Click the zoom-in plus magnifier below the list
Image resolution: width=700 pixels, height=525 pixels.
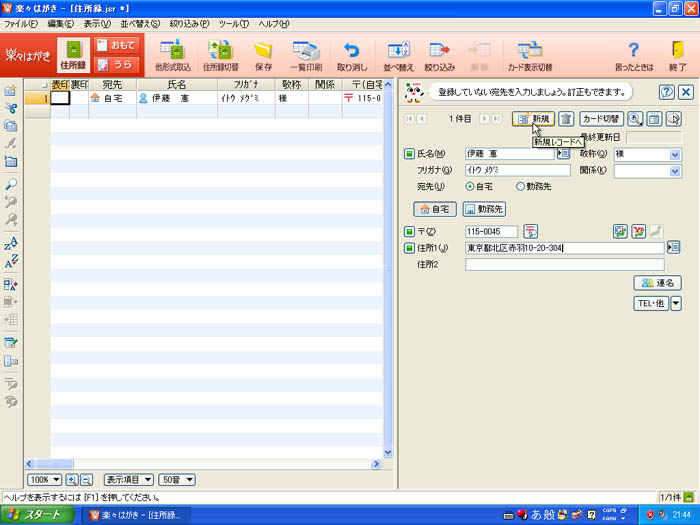71,480
